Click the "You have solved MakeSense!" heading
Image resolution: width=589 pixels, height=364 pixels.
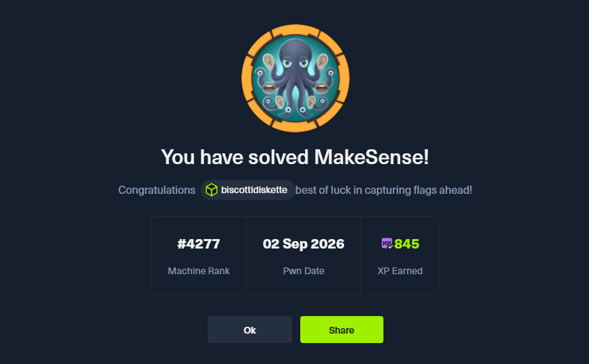pos(295,157)
